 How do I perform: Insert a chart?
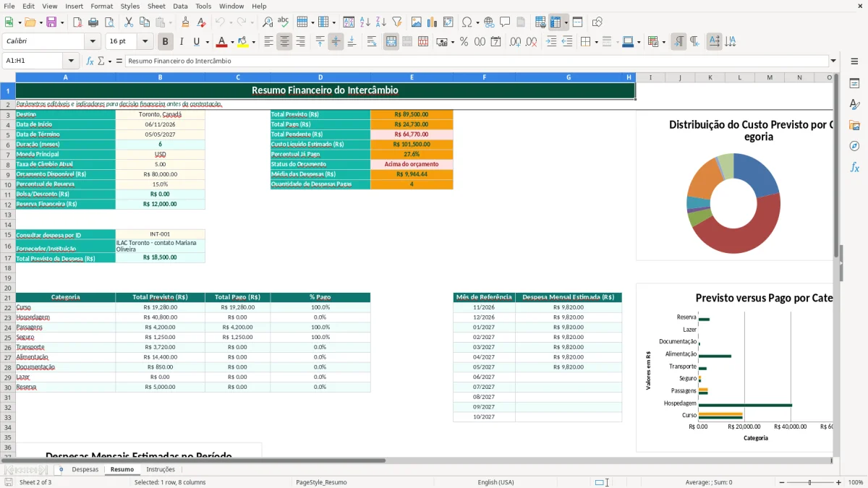[433, 22]
